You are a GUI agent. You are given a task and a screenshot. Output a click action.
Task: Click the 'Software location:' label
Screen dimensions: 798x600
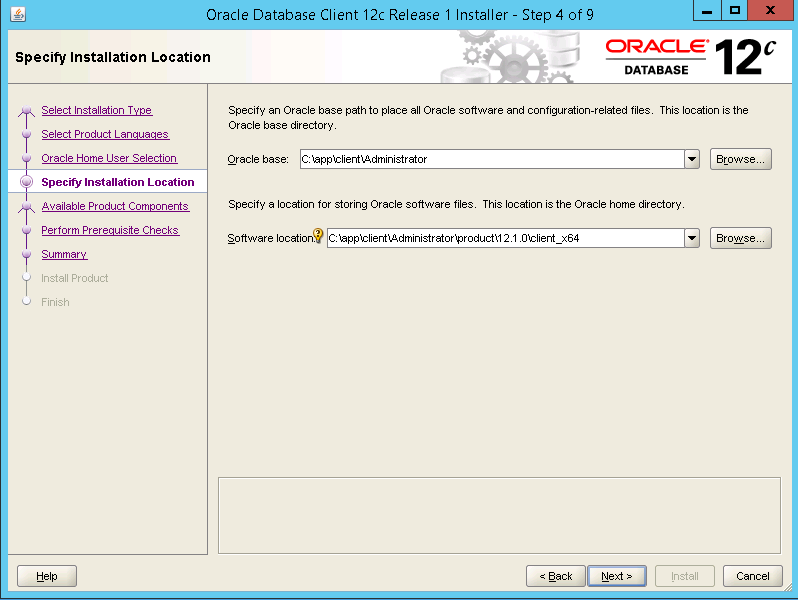click(x=270, y=238)
